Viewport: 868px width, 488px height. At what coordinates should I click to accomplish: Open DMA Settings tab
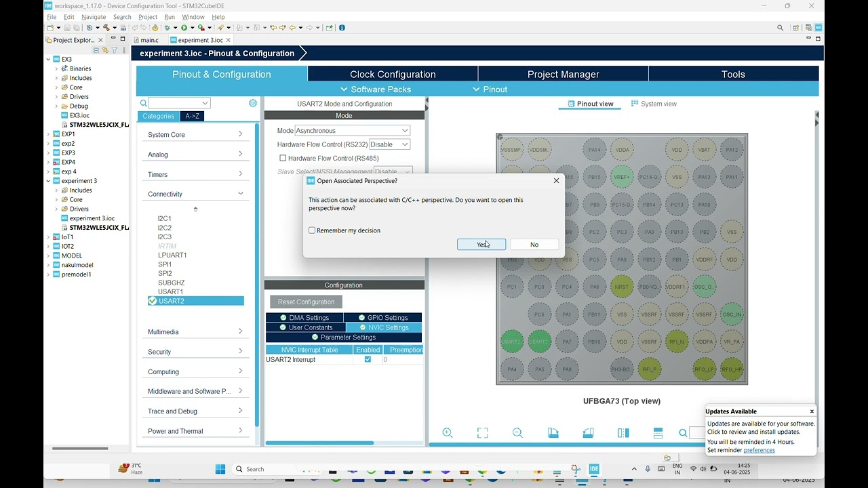(304, 317)
